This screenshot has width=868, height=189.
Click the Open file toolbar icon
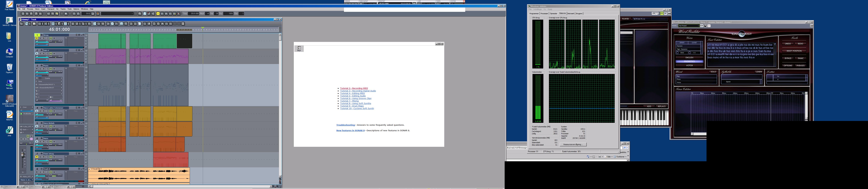27,13
